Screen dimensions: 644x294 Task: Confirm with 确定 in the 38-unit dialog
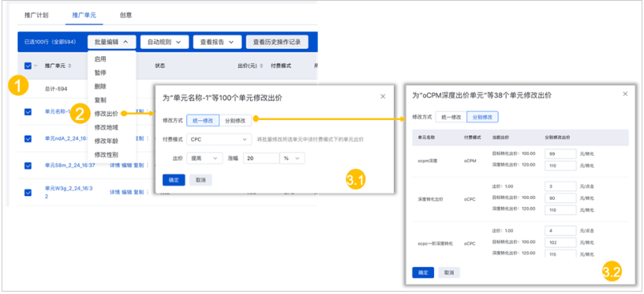coord(423,273)
